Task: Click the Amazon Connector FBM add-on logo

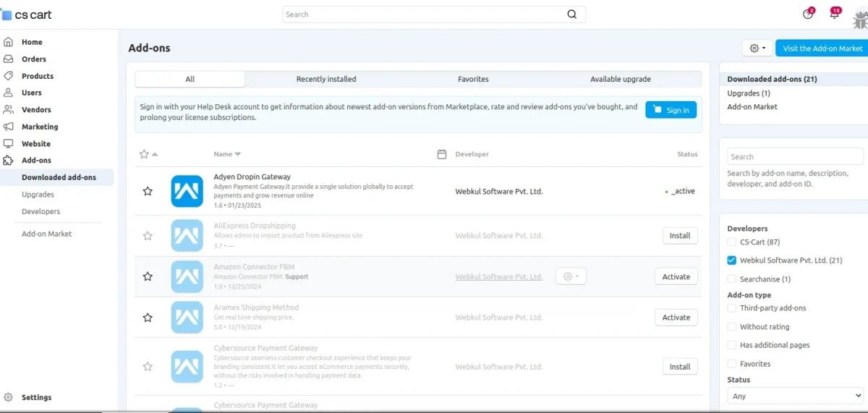Action: tap(187, 276)
